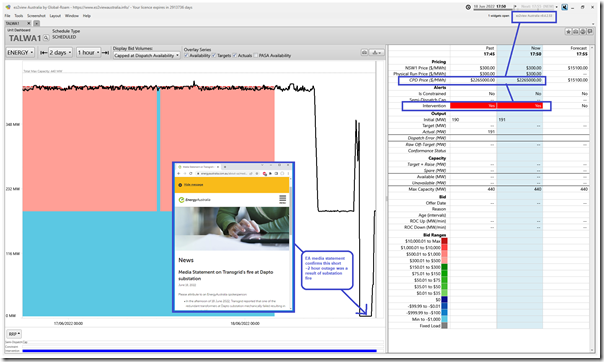Toggle the Availability overlay checkbox

pos(186,55)
